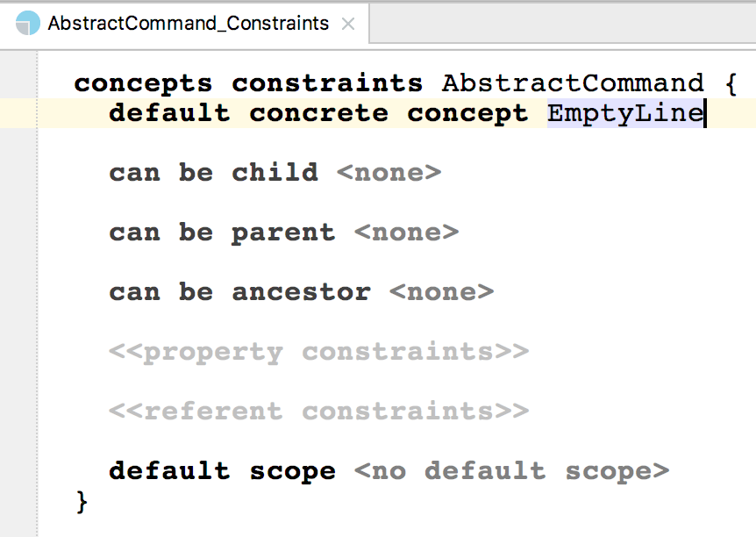Click the 'default concrete concept' keyword
The width and height of the screenshot is (756, 537).
(318, 113)
